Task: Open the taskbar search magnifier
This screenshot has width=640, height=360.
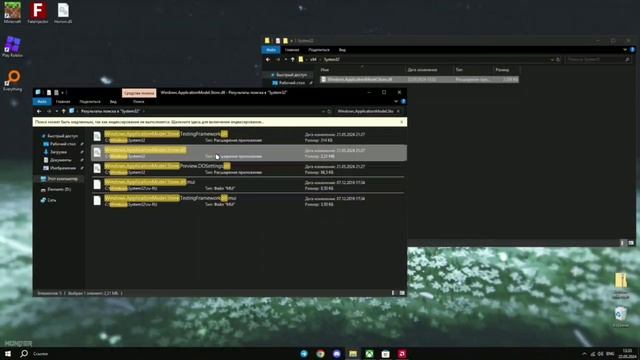Action: tap(24, 353)
